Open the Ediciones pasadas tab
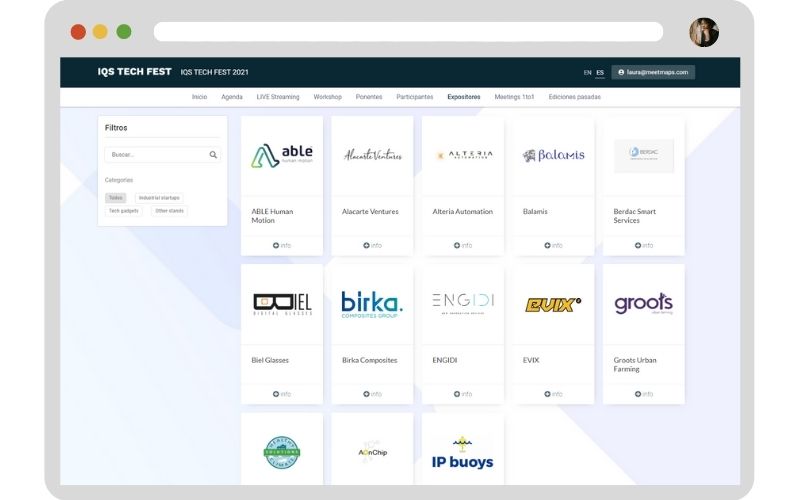 (574, 97)
